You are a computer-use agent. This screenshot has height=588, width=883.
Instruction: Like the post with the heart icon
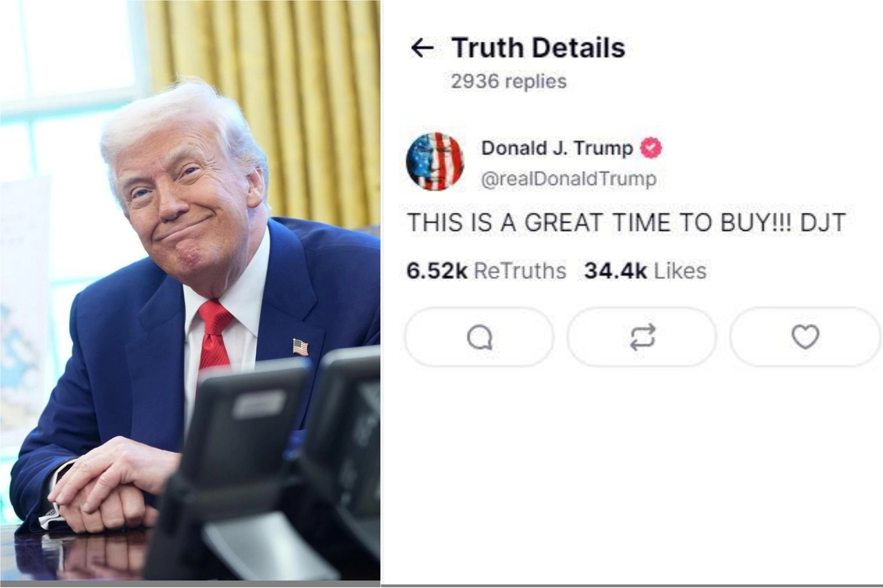click(805, 337)
